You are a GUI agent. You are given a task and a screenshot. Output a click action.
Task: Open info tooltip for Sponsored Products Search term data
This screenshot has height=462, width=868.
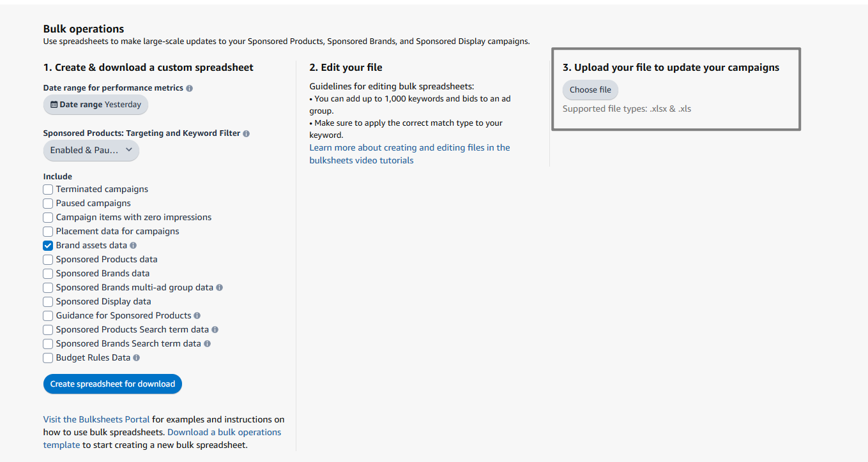[215, 329]
